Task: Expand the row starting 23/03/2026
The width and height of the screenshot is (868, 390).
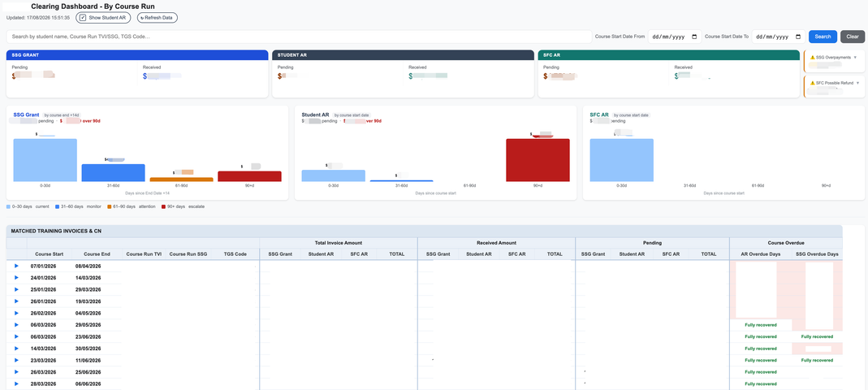Action: (16, 360)
